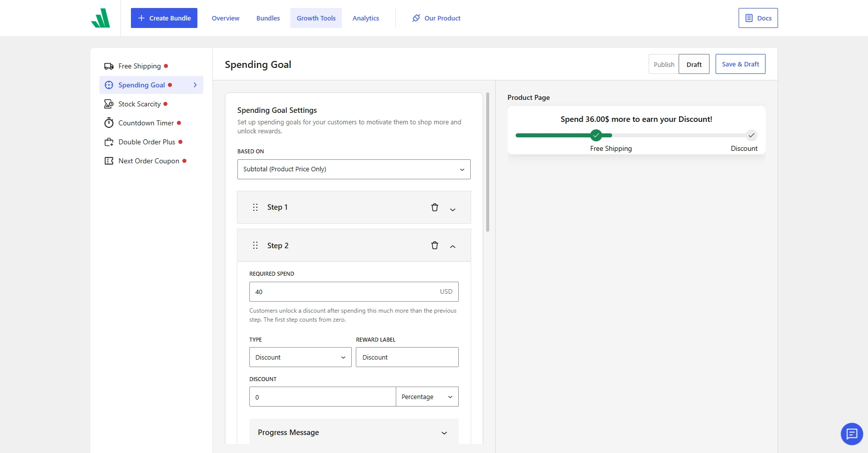Switch status toggle to Publish
Viewport: 868px width, 453px height.
click(664, 64)
